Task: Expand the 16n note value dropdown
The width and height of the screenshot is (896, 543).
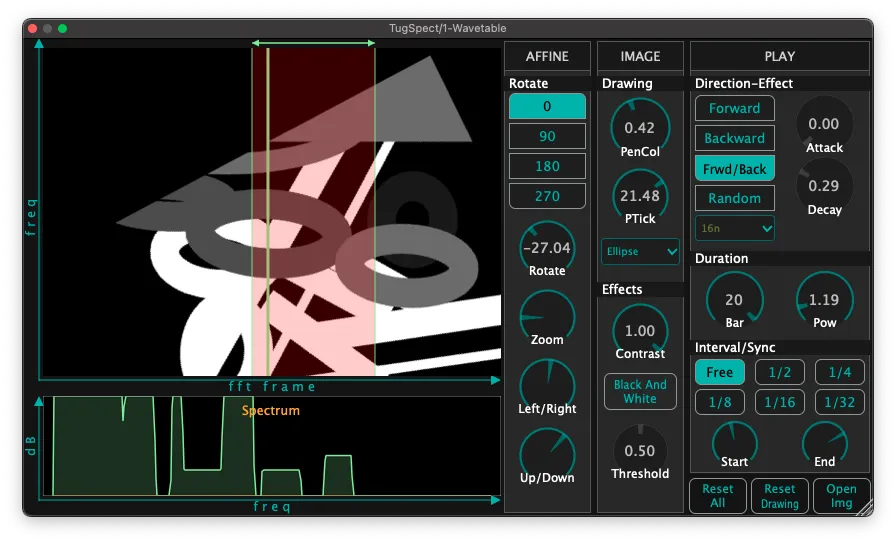Action: (x=734, y=228)
